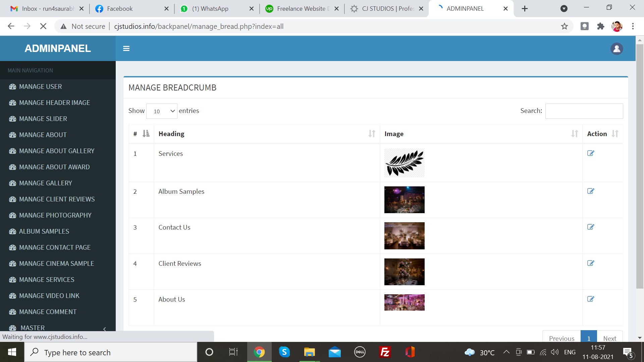Open File Explorer from the taskbar
Image resolution: width=644 pixels, height=362 pixels.
309,352
